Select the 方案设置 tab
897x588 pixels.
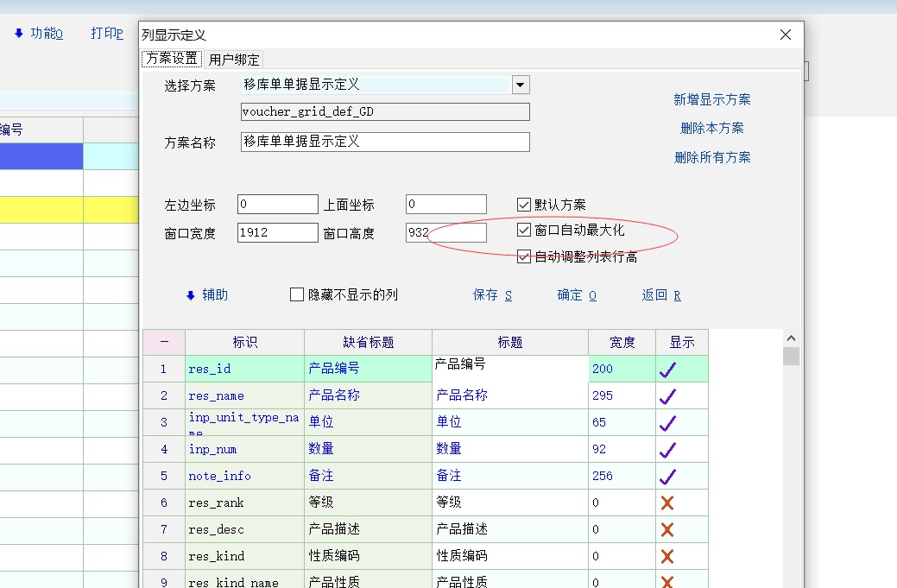172,60
